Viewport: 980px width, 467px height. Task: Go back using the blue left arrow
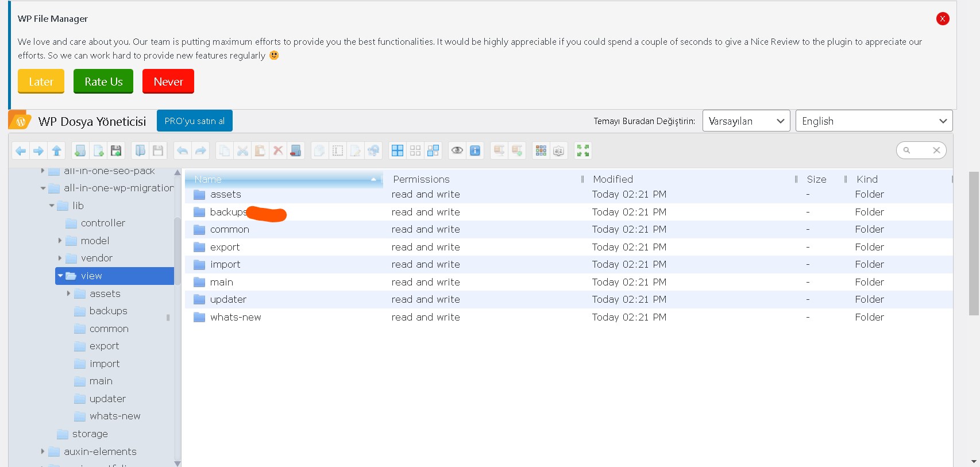[x=21, y=151]
